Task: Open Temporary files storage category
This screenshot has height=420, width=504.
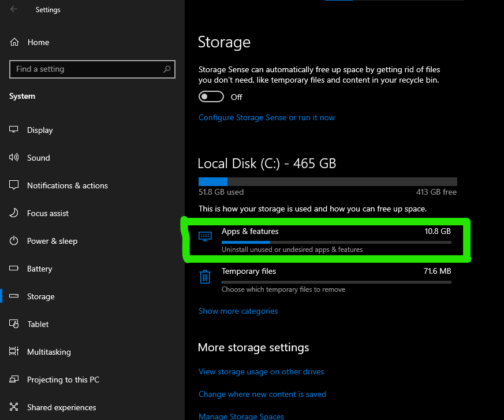Action: tap(325, 280)
